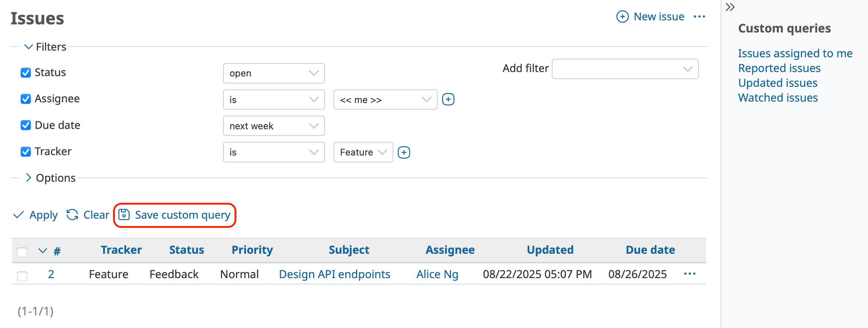The height and width of the screenshot is (328, 868).
Task: Add another assignee value with the plus icon
Action: click(448, 99)
